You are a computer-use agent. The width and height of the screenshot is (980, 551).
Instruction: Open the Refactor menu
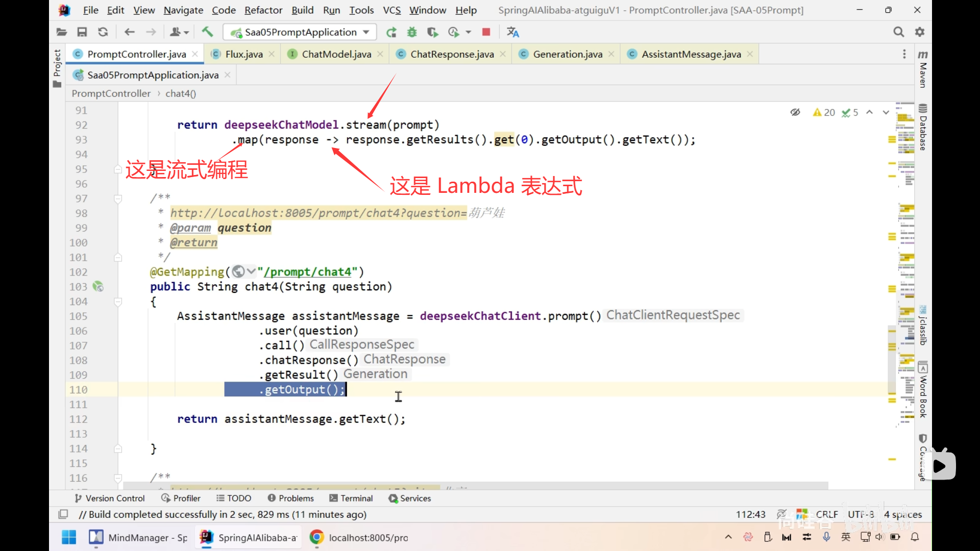(x=263, y=10)
